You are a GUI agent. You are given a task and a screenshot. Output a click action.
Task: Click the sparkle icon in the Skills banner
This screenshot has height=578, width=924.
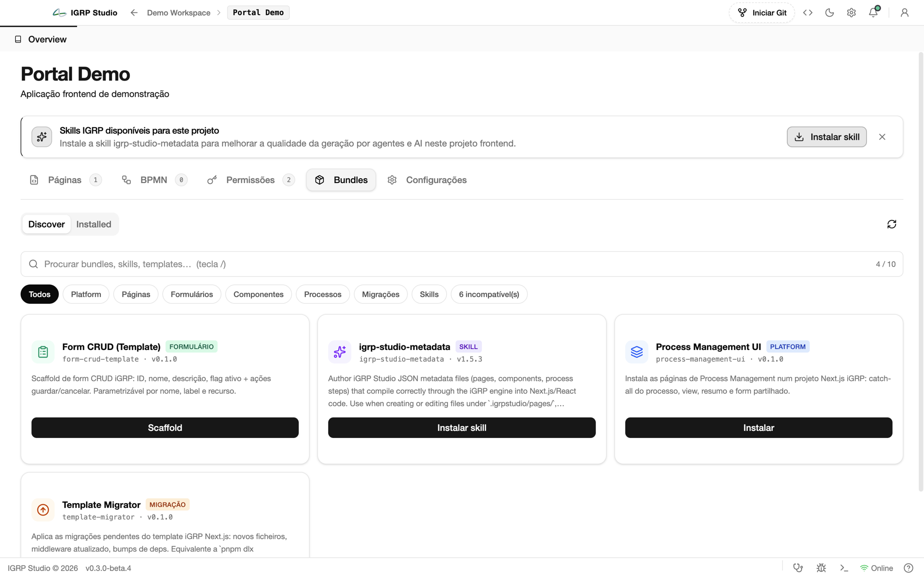[x=42, y=137]
